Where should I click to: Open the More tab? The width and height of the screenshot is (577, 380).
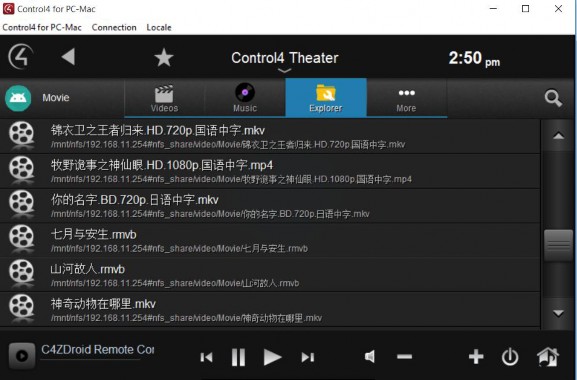(407, 98)
